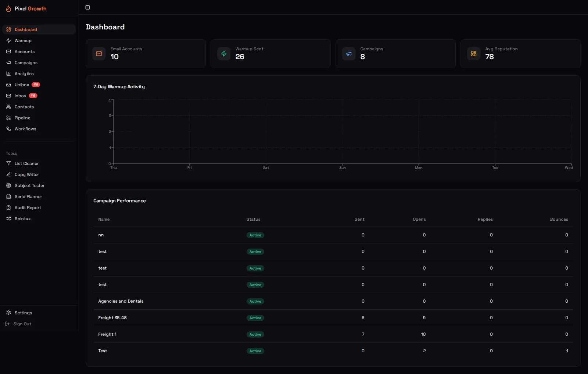Click the Avg Reputation card grid icon
The height and width of the screenshot is (374, 588).
(x=474, y=54)
